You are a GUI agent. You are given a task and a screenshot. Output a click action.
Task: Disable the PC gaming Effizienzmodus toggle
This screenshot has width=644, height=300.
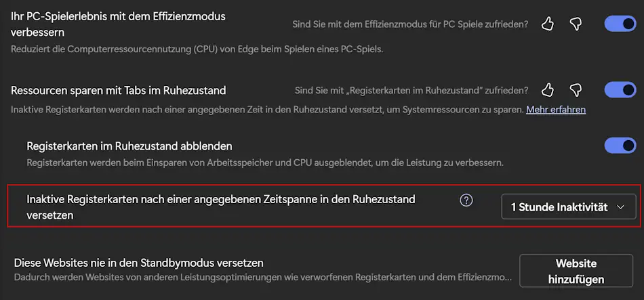620,24
